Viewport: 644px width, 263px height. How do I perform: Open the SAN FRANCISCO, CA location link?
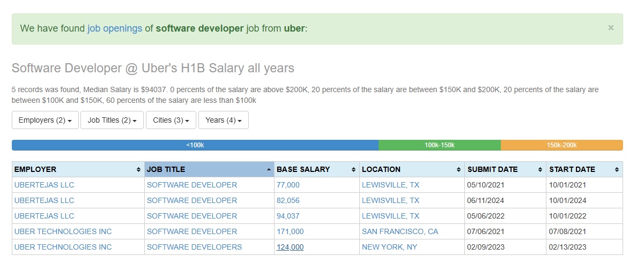tap(400, 231)
